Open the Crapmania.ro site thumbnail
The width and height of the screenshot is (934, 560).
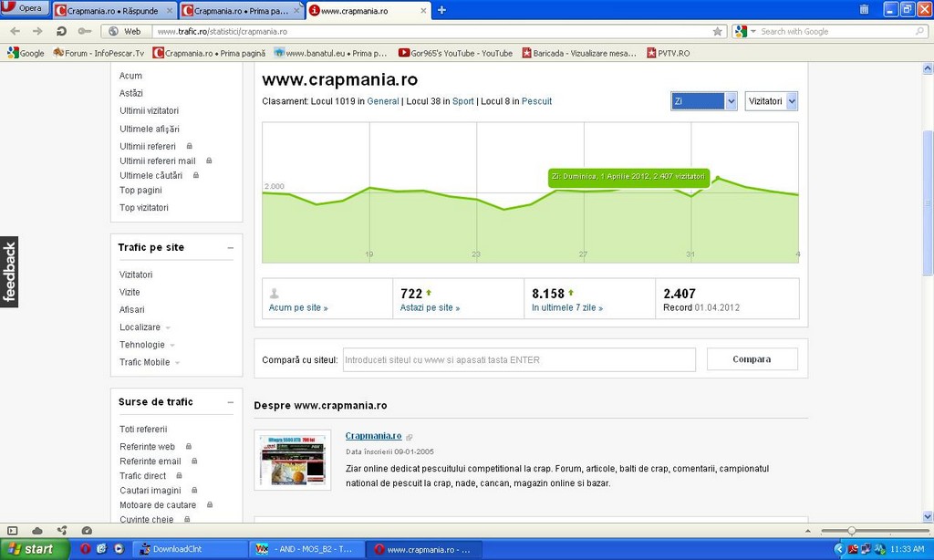tap(293, 460)
